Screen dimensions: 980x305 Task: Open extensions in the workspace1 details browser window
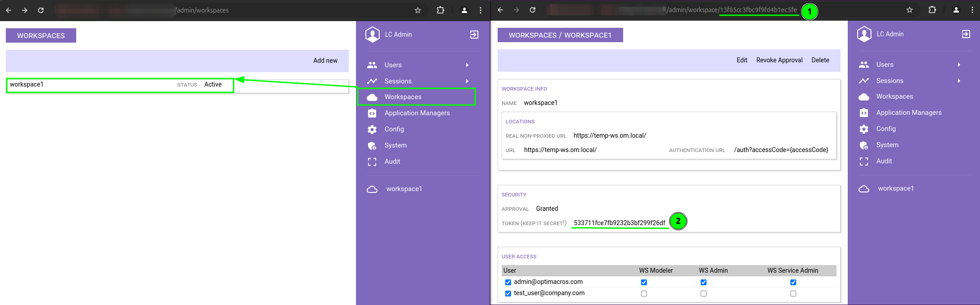(x=932, y=10)
